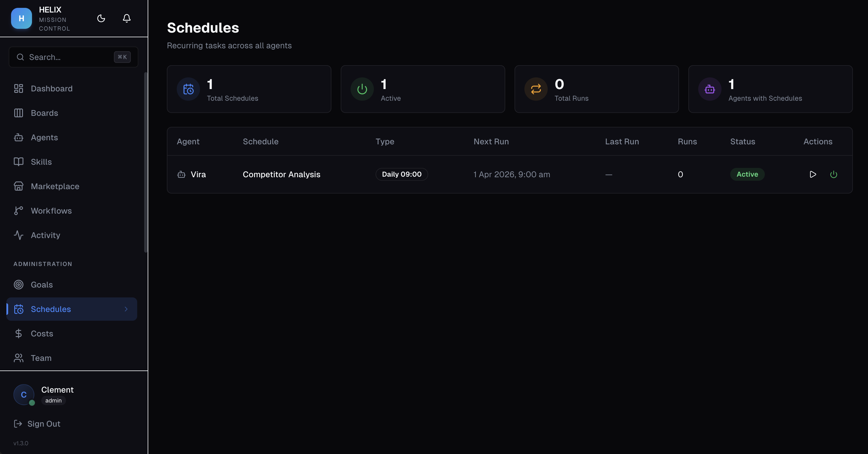Click Sign Out at the bottom
This screenshot has height=454, width=868.
click(x=44, y=424)
